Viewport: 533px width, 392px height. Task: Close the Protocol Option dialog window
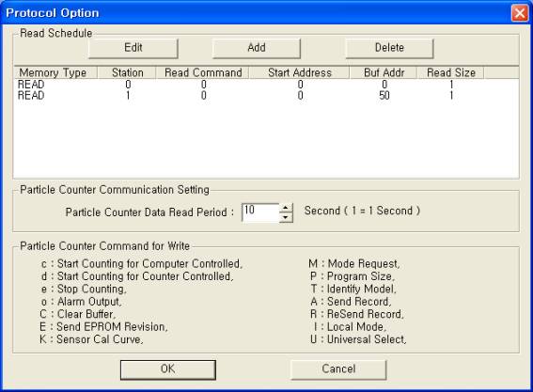pos(520,13)
